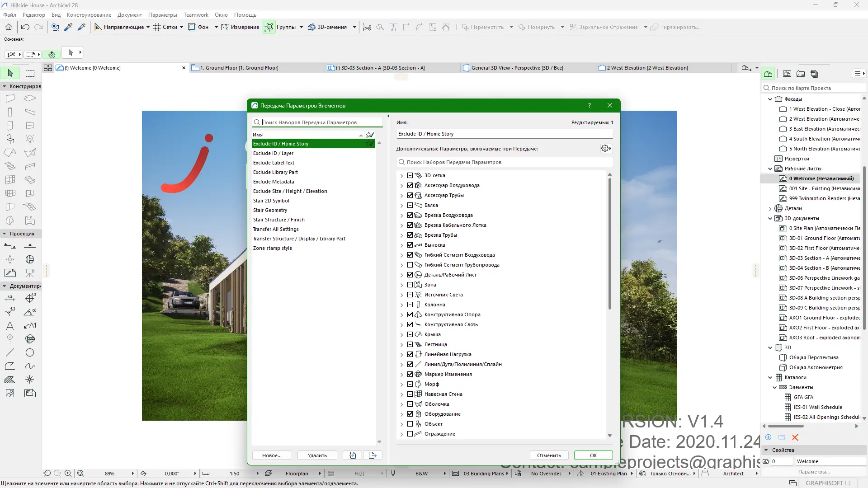This screenshot has height=488, width=868.
Task: Select Stair 2D Symbol in list
Action: point(271,201)
